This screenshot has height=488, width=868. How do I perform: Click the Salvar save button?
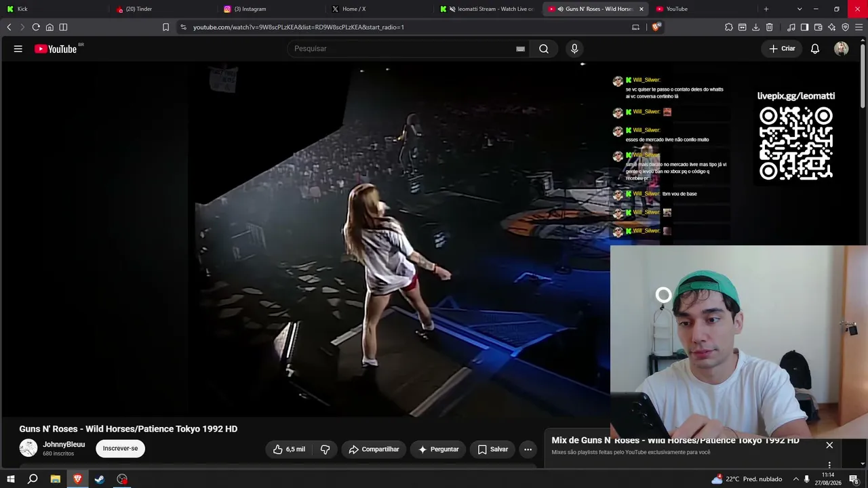493,449
